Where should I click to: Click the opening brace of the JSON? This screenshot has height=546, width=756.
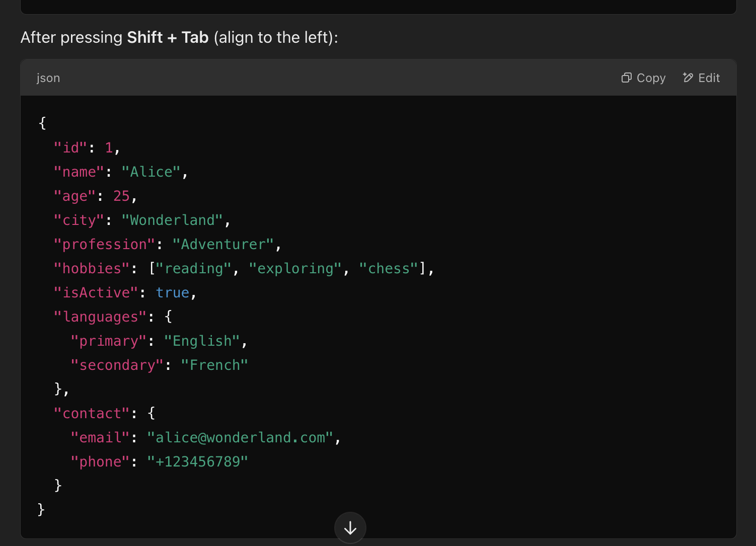[x=41, y=122]
